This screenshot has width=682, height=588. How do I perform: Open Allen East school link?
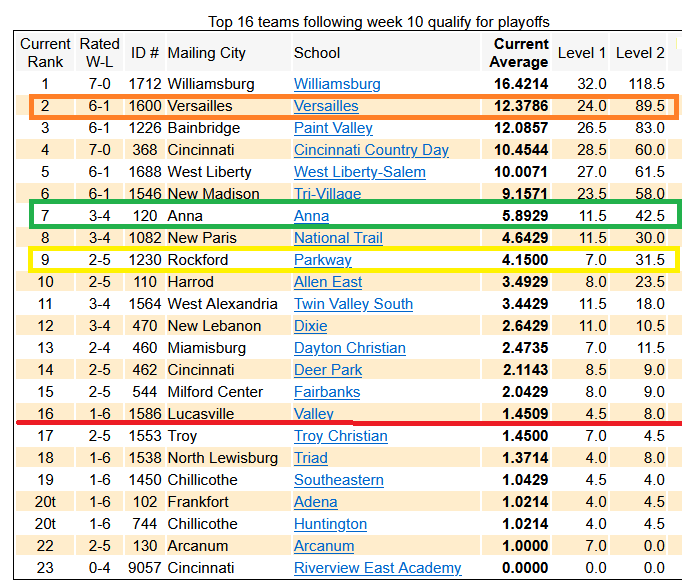(x=328, y=282)
